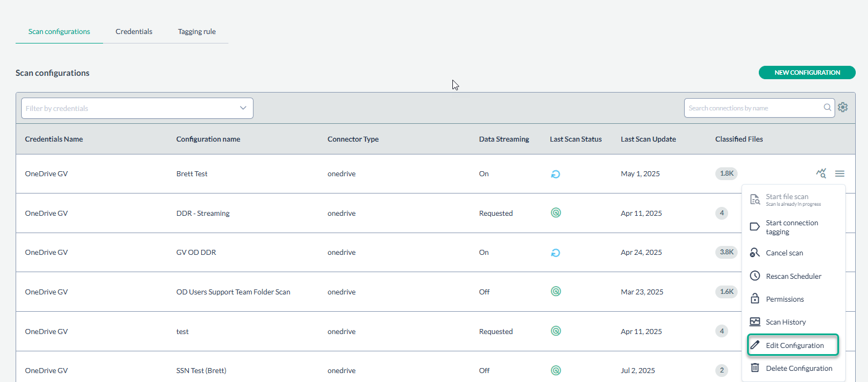868x382 pixels.
Task: Switch to the Credentials tab
Action: 134,32
